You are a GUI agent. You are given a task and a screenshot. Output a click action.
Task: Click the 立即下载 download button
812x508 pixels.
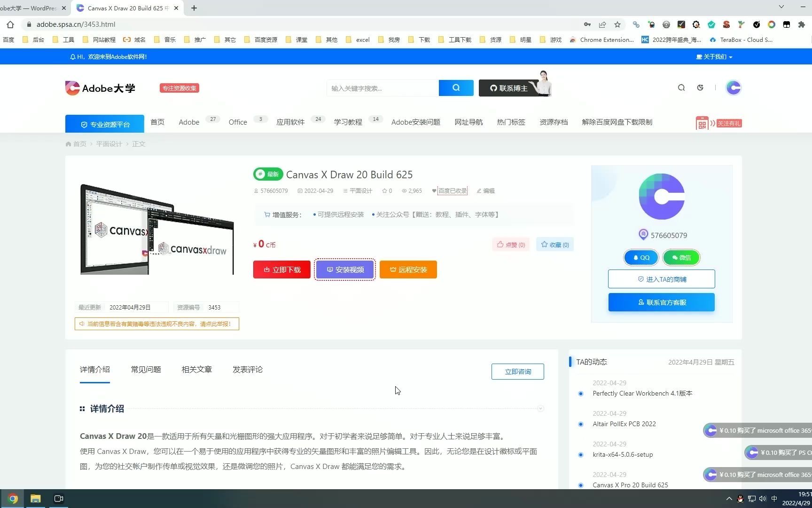click(281, 269)
